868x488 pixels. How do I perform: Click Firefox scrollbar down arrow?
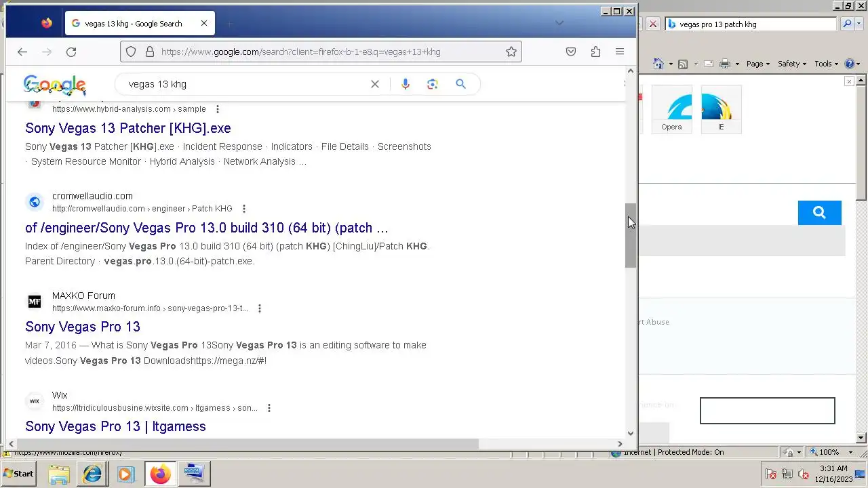(631, 434)
